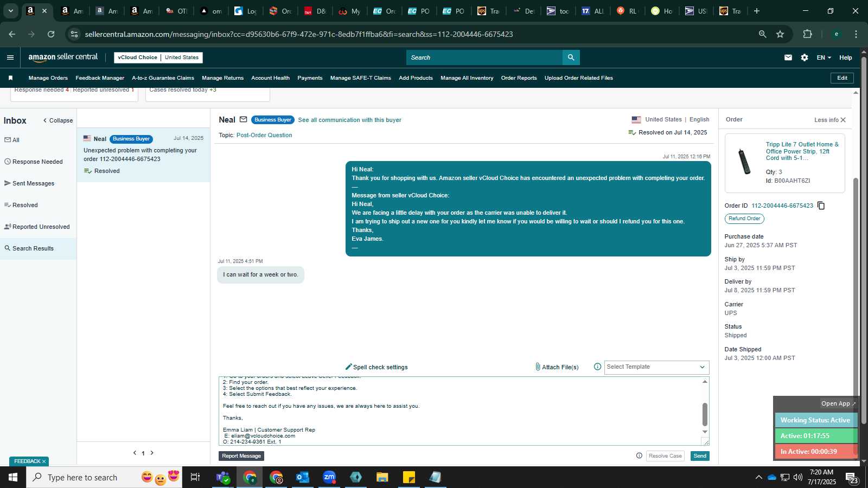Select the All inbox filter
The image size is (868, 488).
(38, 140)
